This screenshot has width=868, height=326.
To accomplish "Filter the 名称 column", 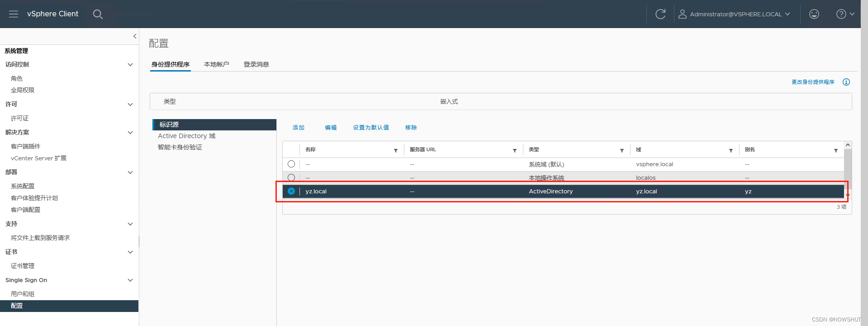I will tap(396, 150).
